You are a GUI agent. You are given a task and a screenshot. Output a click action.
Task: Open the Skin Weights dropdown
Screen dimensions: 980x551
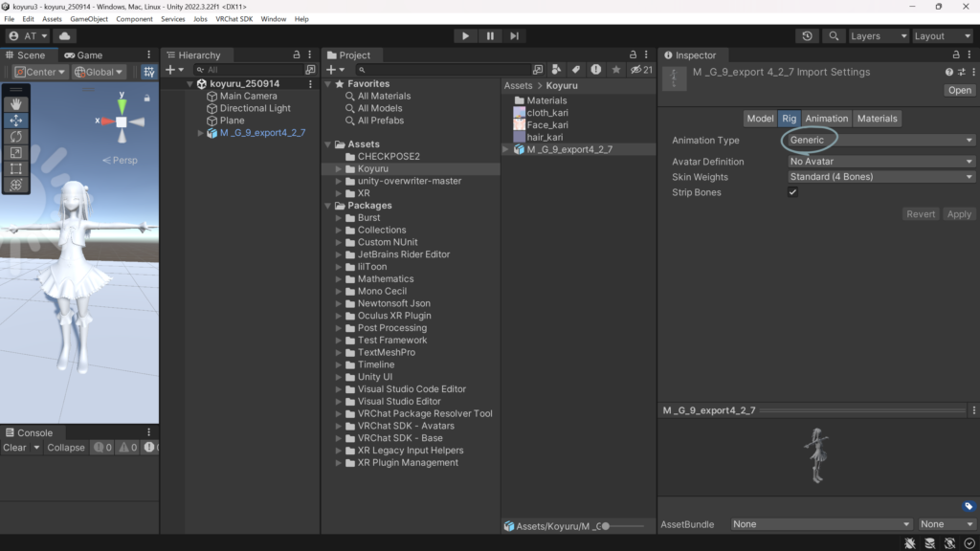pos(880,177)
